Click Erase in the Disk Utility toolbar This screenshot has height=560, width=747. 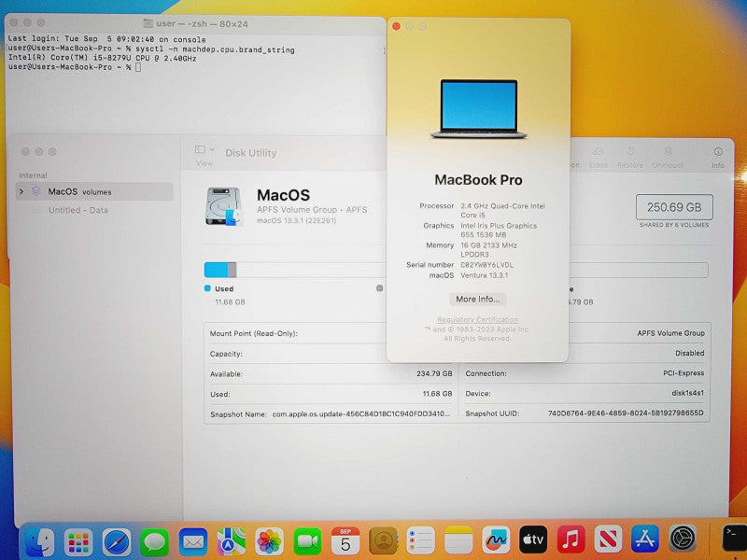point(598,158)
